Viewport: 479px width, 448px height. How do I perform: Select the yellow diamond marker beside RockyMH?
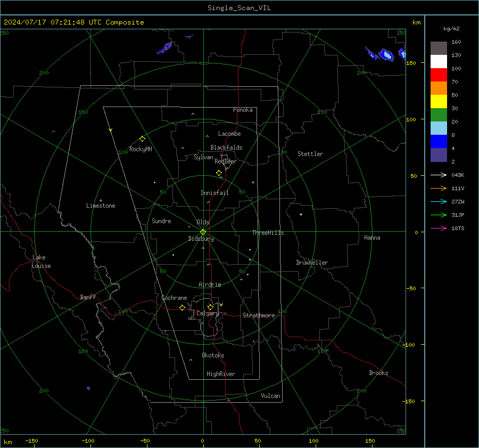(142, 139)
